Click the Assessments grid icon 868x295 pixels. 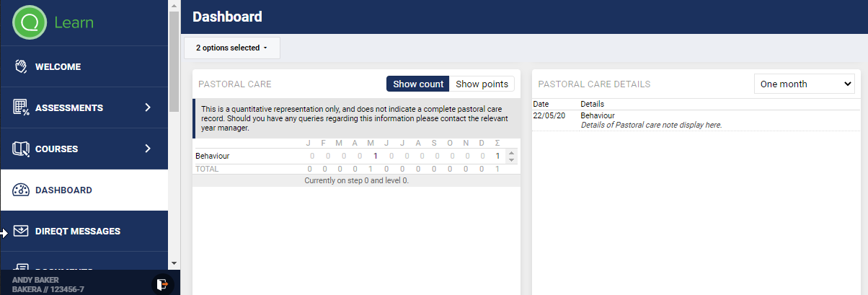click(x=20, y=107)
